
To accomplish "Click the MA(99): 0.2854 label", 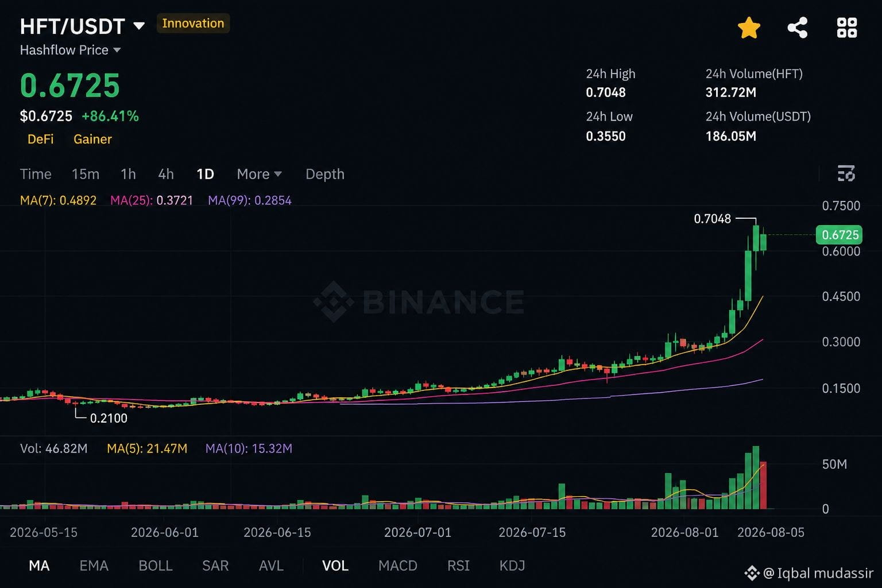I will click(x=250, y=200).
